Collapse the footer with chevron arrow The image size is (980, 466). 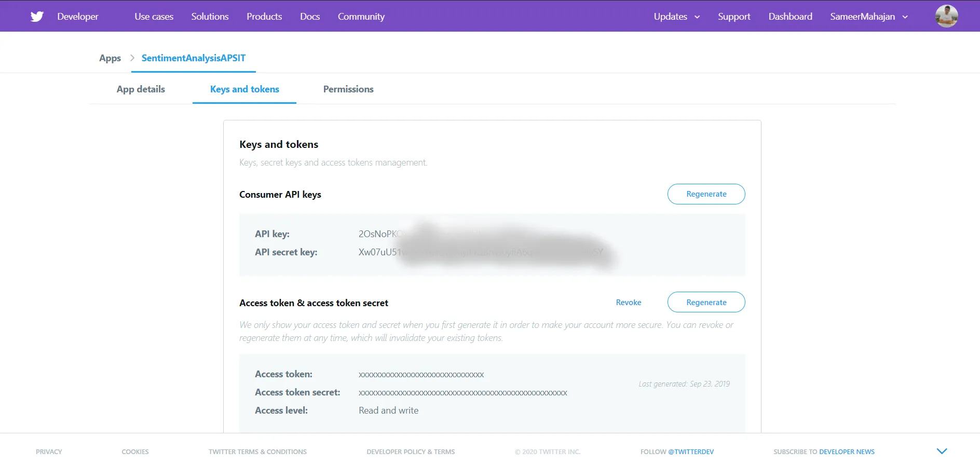[x=942, y=451]
